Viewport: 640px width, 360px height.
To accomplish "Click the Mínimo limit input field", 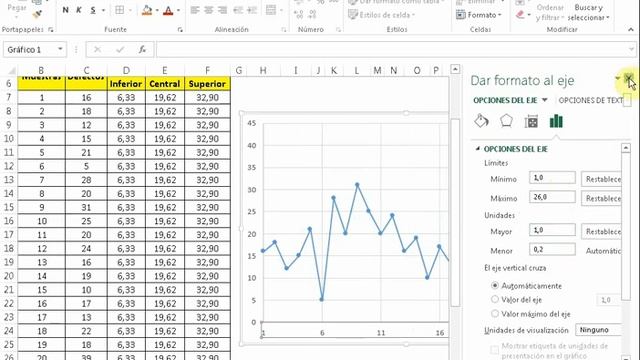I will click(552, 178).
